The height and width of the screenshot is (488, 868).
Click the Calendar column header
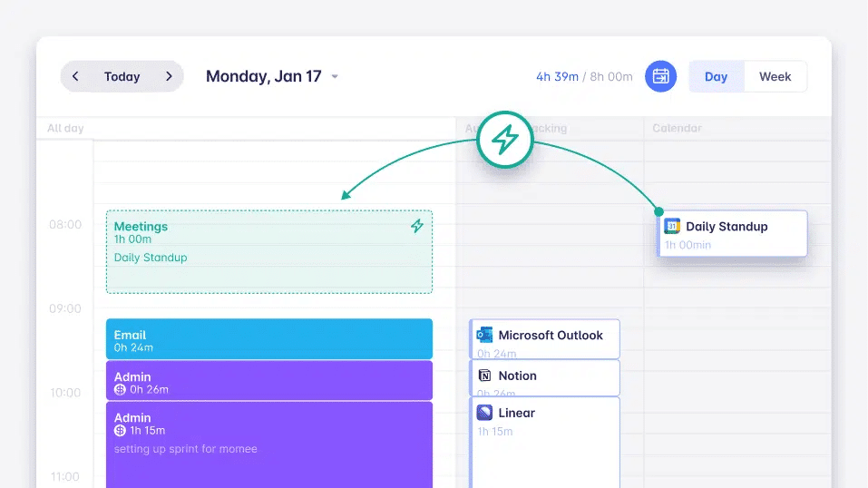click(x=677, y=128)
